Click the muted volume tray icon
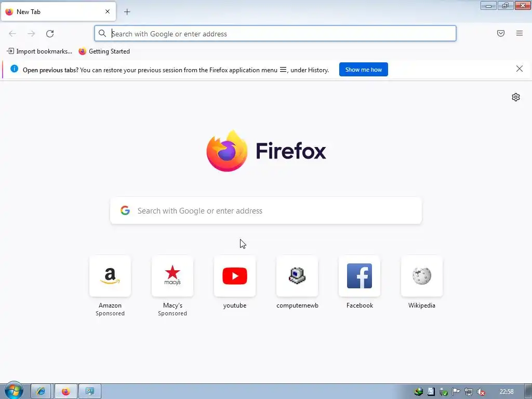 point(481,392)
